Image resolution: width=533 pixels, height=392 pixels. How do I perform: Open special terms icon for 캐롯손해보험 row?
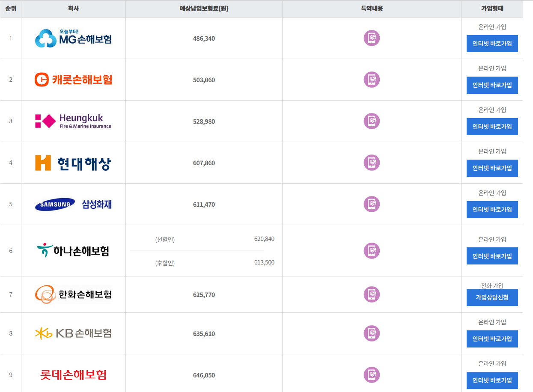[372, 80]
